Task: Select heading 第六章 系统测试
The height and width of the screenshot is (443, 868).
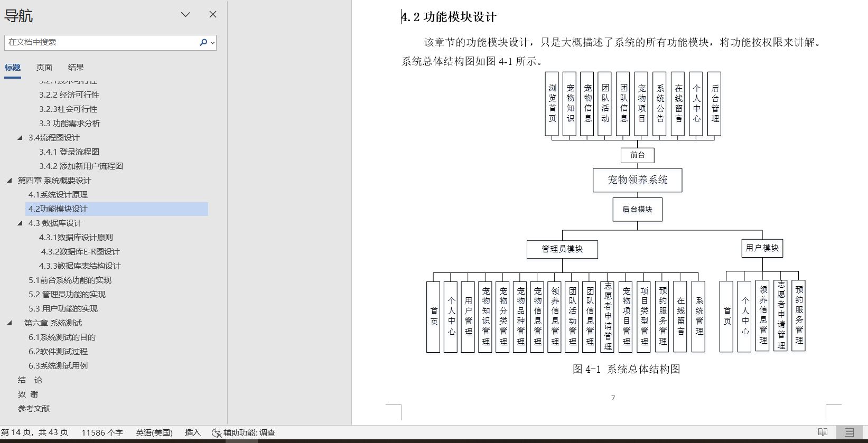Action: pos(53,323)
